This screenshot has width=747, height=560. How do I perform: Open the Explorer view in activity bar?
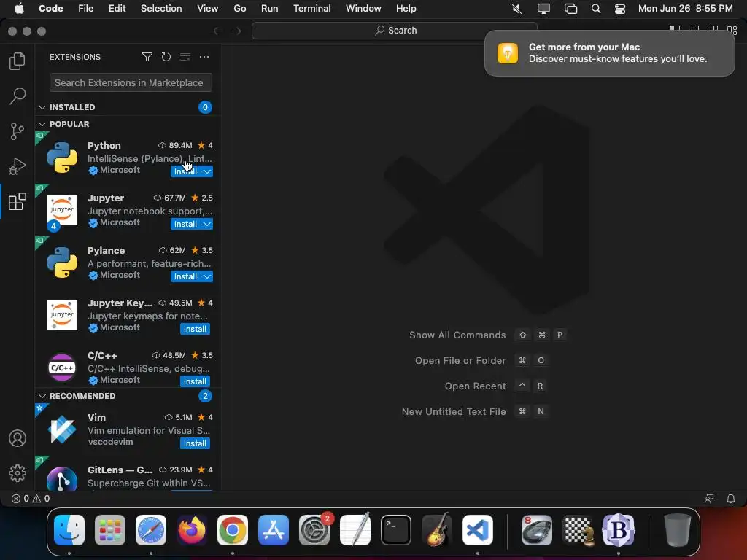18,61
